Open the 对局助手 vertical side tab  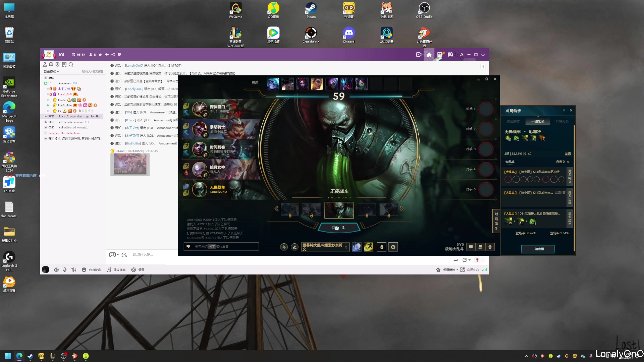coord(496,221)
